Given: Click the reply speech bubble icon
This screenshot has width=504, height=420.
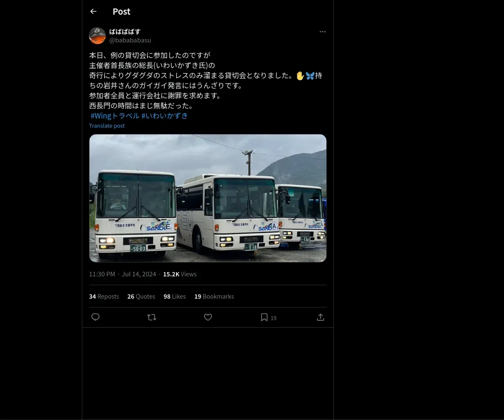Looking at the screenshot, I should (x=95, y=317).
